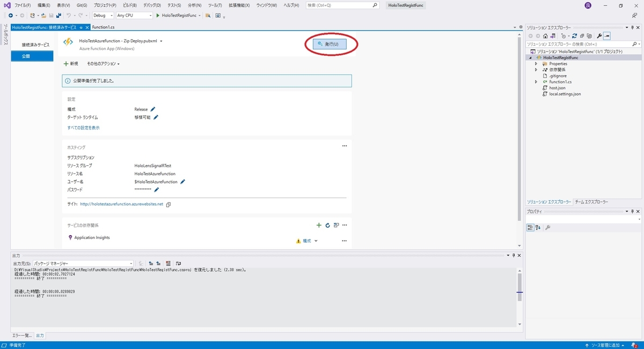Viewport: 644px width, 349px height.
Task: Open the ビルド(B) menu
Action: (130, 5)
